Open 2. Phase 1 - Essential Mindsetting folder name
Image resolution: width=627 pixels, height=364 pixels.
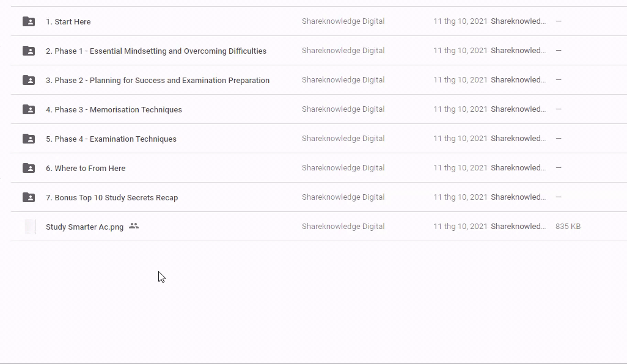click(x=156, y=51)
